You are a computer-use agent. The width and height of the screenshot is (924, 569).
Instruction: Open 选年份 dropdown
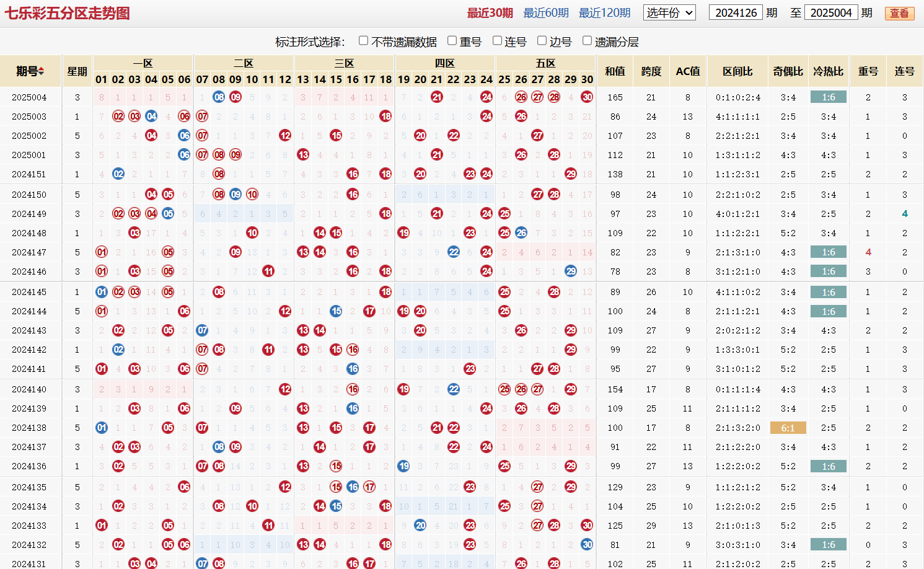(x=669, y=12)
